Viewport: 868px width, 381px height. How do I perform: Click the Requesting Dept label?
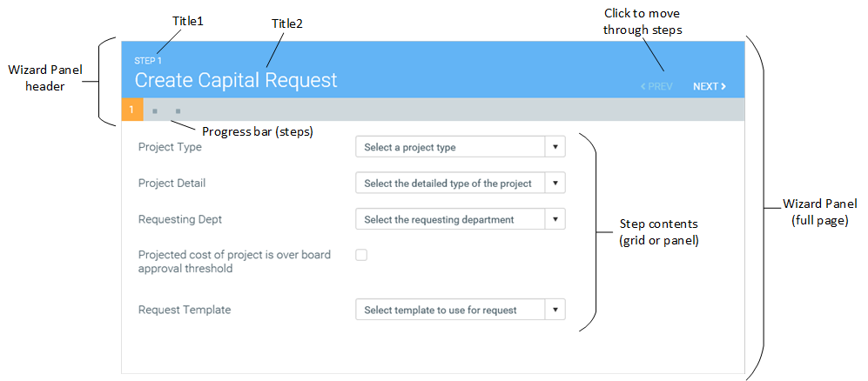click(180, 219)
